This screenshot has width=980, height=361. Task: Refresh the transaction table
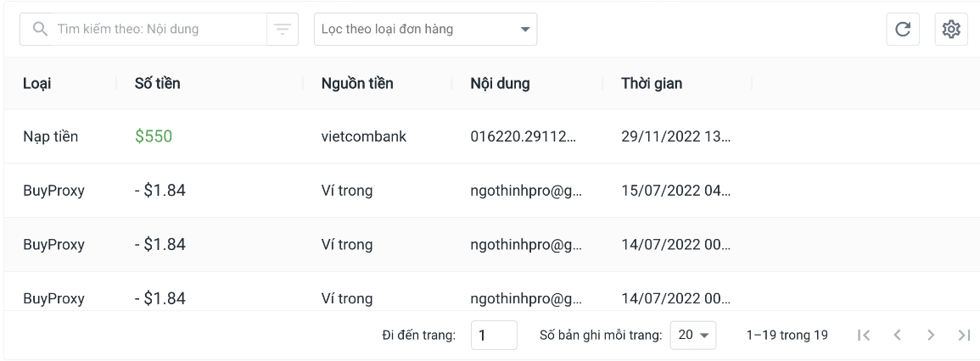click(903, 30)
